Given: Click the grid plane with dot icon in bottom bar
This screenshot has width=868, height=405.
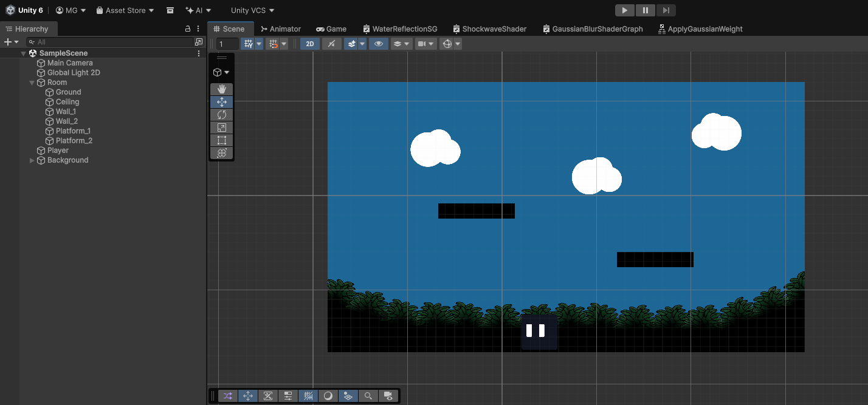Looking at the screenshot, I should coord(348,396).
